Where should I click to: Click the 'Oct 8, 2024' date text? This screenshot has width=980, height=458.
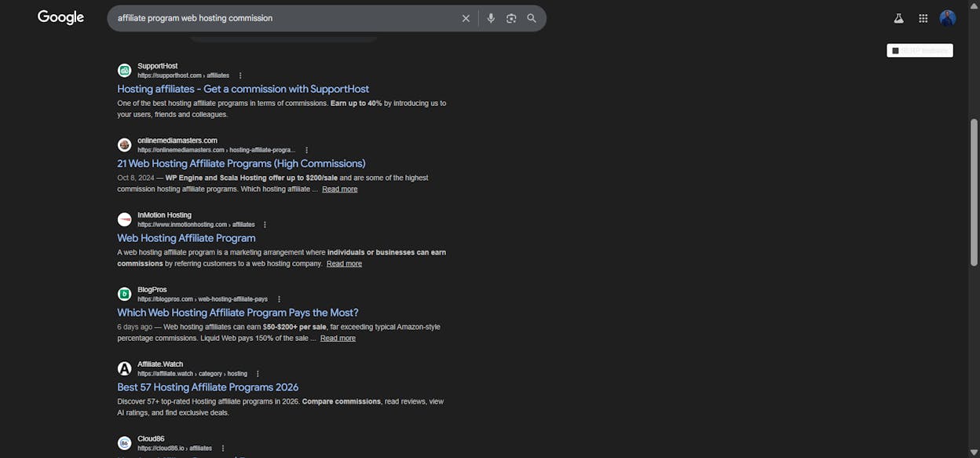(135, 178)
